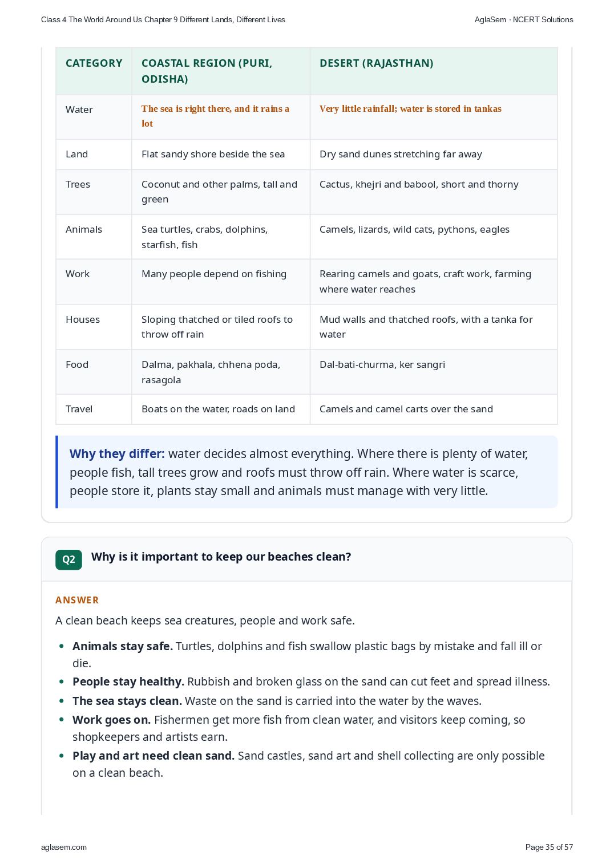Select the 'Dal-bati-churma, ker sangri' cell

[434, 372]
